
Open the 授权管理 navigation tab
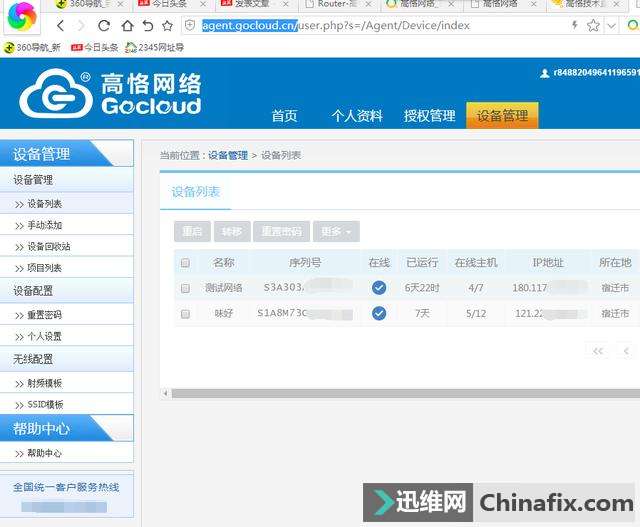coord(429,116)
